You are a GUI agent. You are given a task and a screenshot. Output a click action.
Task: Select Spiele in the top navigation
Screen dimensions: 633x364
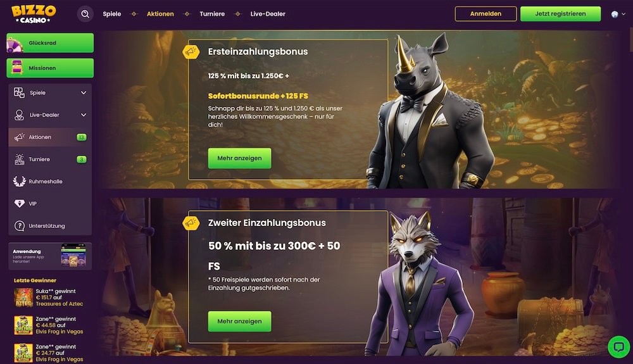(x=112, y=14)
